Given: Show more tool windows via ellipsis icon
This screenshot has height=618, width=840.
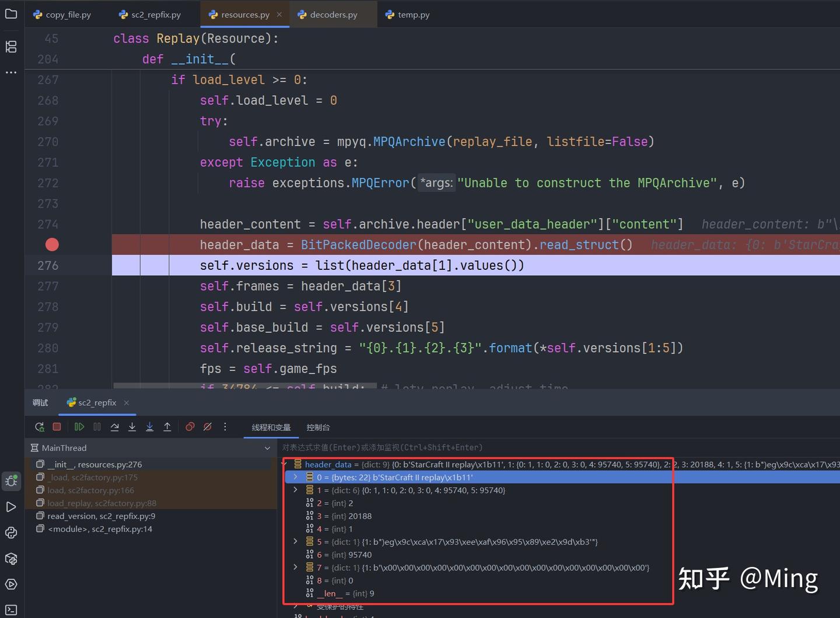Looking at the screenshot, I should pyautogui.click(x=11, y=72).
